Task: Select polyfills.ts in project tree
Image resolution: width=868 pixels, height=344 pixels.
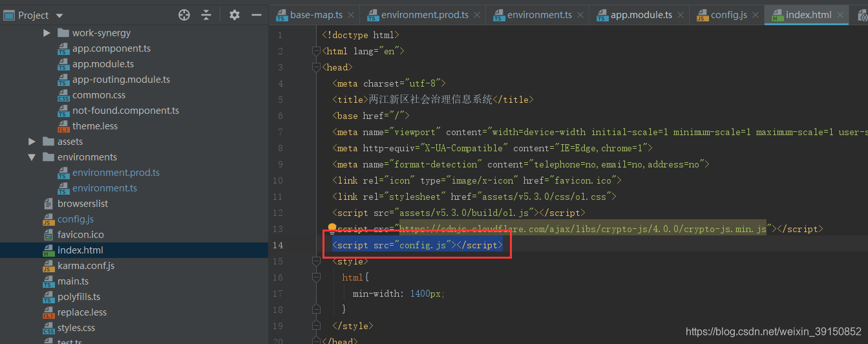Action: pos(79,297)
